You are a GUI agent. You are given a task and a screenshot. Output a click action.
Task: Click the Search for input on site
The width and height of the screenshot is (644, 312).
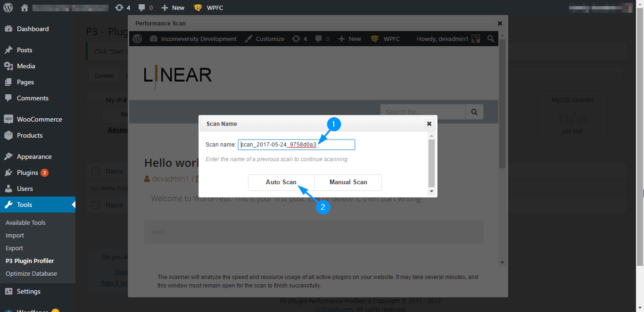point(423,112)
